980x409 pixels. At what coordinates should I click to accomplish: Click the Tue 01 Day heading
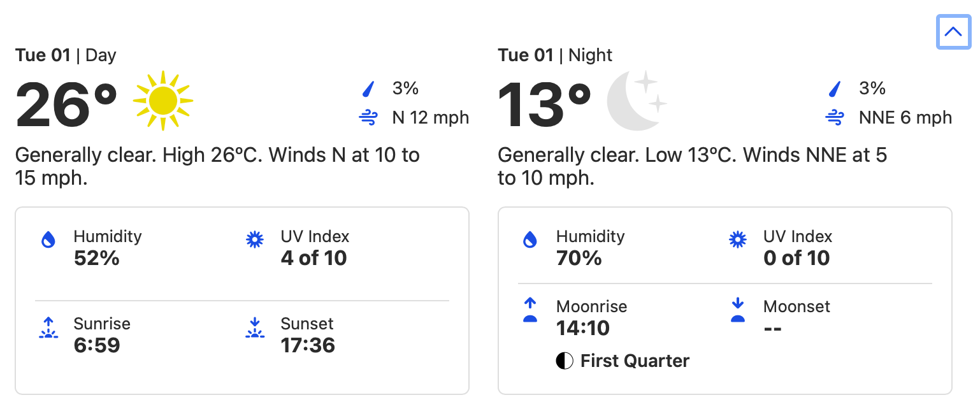click(66, 55)
